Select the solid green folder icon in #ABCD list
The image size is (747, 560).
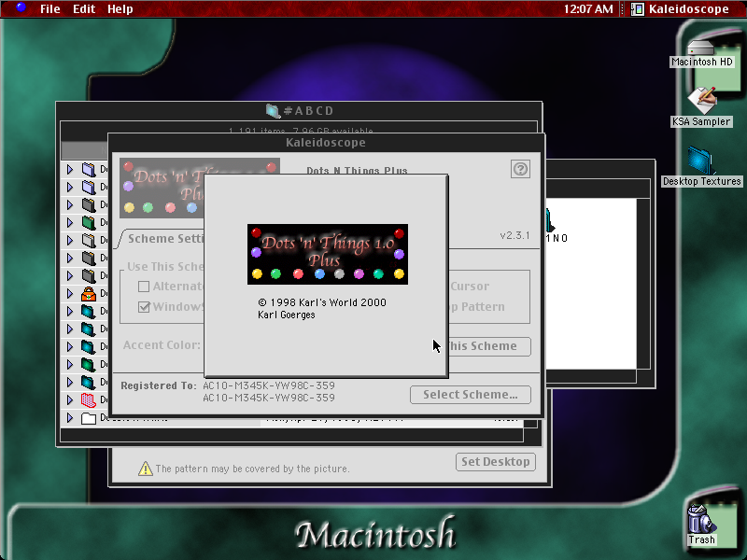click(x=89, y=222)
